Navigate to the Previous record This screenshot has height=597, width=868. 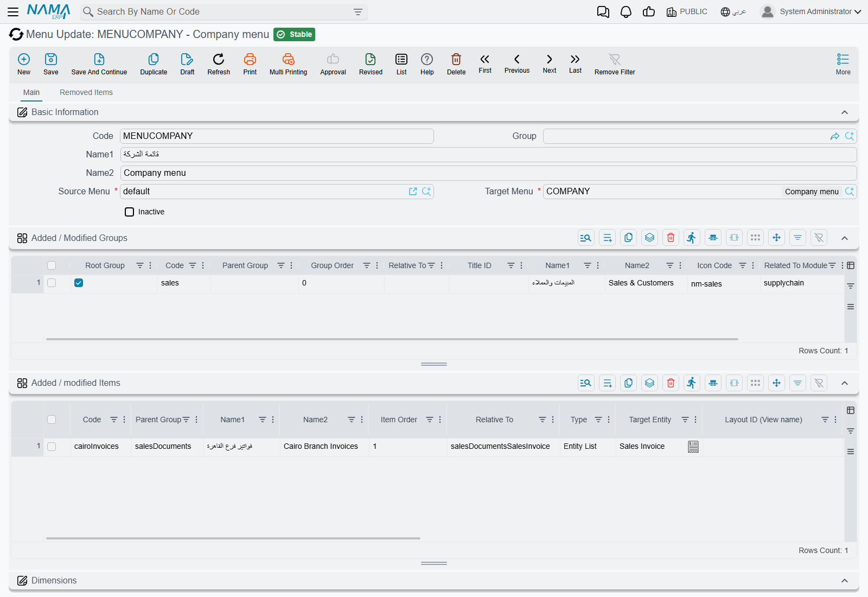point(517,63)
